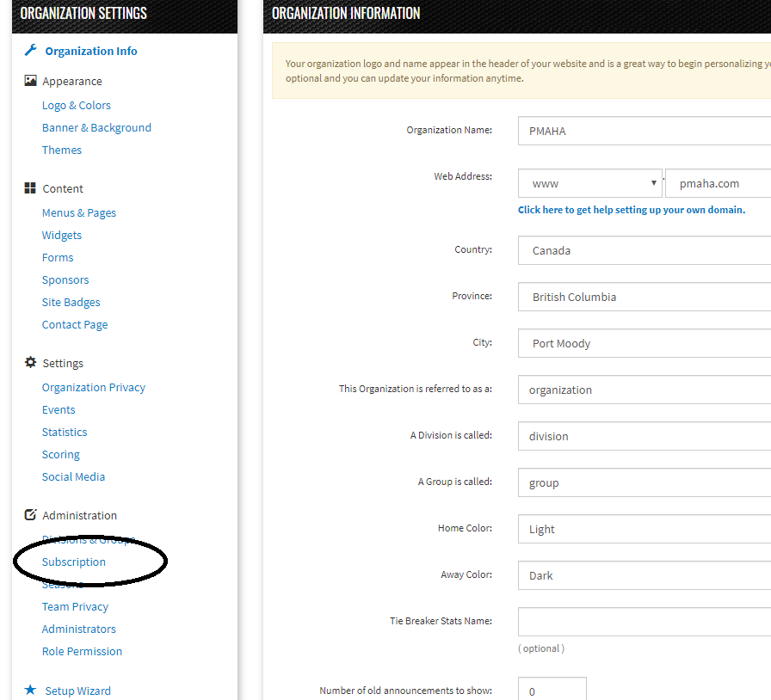
Task: Select the Organization Info wrench icon
Action: [x=28, y=51]
